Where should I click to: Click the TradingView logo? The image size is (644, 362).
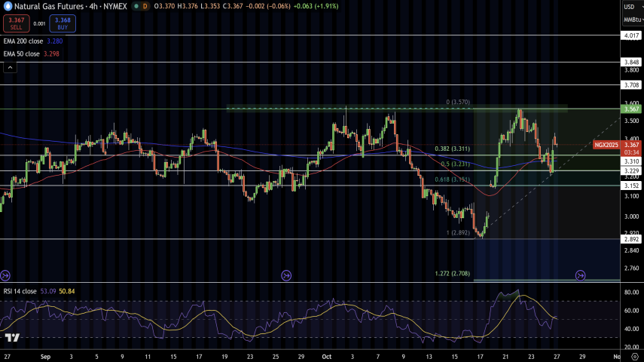11,339
